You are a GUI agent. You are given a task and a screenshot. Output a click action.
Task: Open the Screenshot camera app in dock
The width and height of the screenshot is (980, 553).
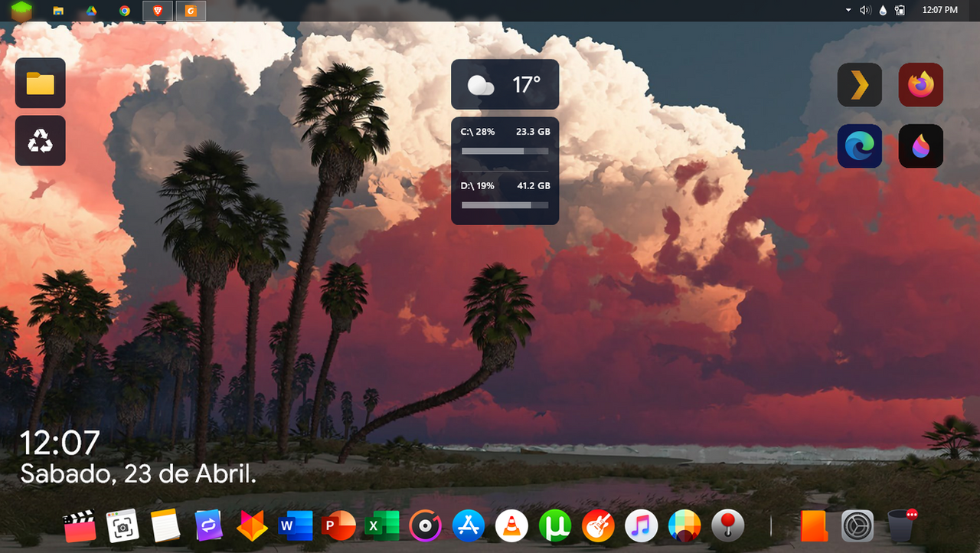[x=122, y=525]
